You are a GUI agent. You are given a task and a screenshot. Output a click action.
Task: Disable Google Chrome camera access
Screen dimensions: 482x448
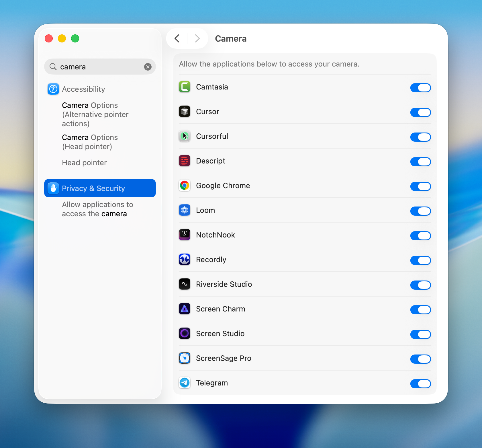pos(420,186)
